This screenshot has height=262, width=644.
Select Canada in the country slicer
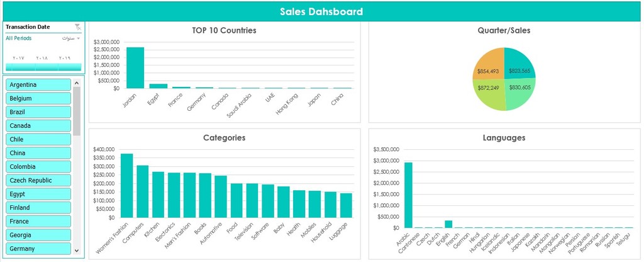coord(38,125)
